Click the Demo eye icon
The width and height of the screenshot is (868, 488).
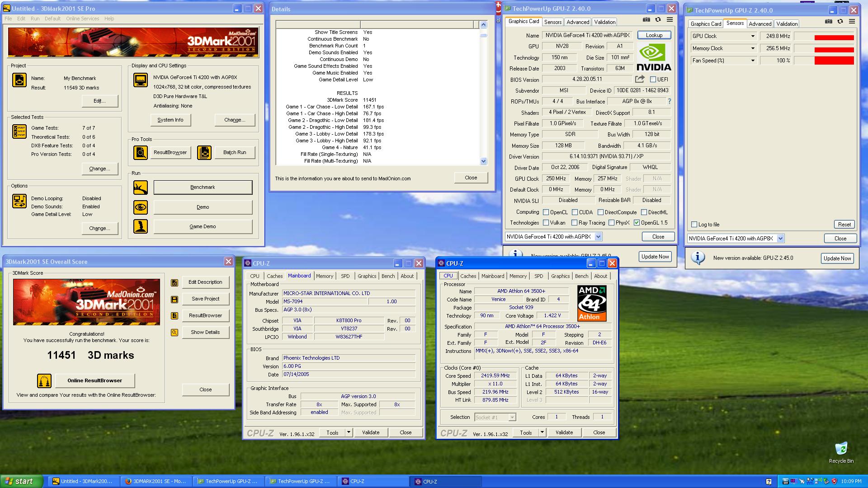(x=141, y=207)
